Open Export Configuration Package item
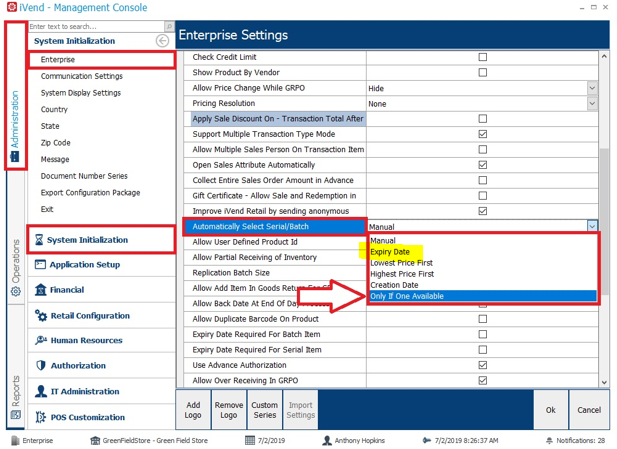This screenshot has width=617, height=449. pos(91,192)
